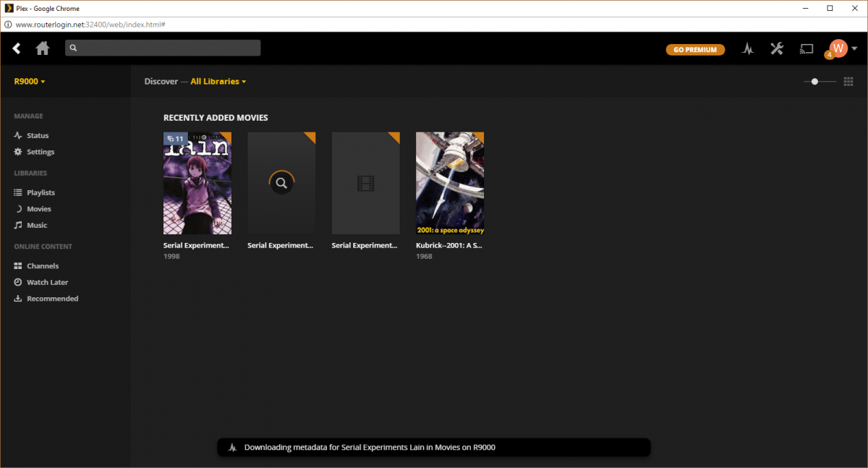This screenshot has width=868, height=468.
Task: Open the poster with the magnifier spinner
Action: point(281,183)
